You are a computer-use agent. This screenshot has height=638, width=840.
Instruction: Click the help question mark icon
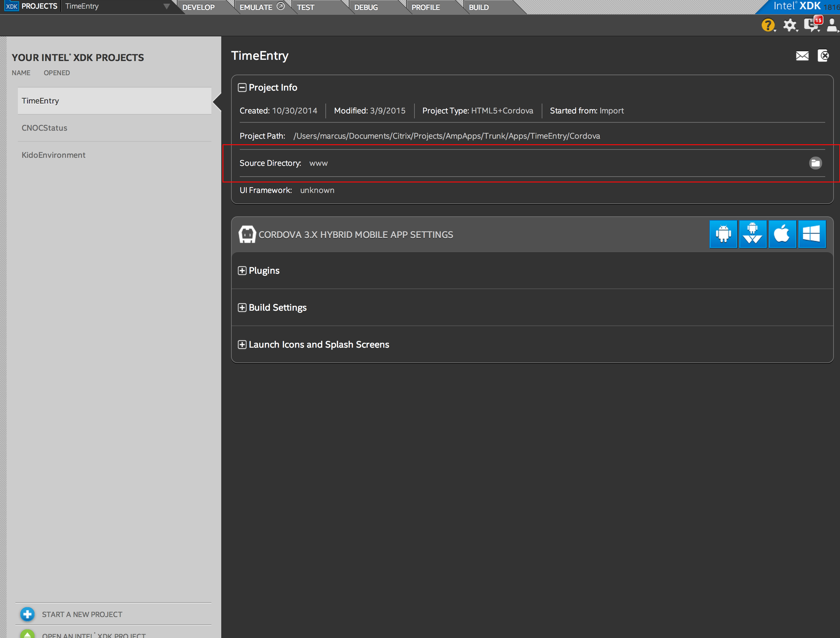[768, 26]
